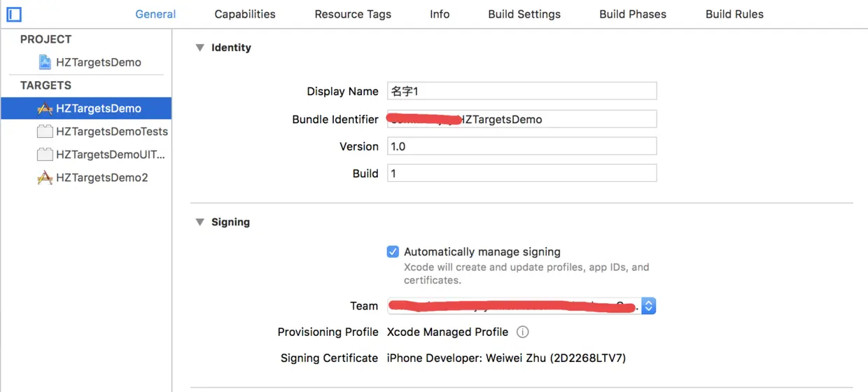Select the Resource Tags tab
The width and height of the screenshot is (868, 392).
point(353,14)
